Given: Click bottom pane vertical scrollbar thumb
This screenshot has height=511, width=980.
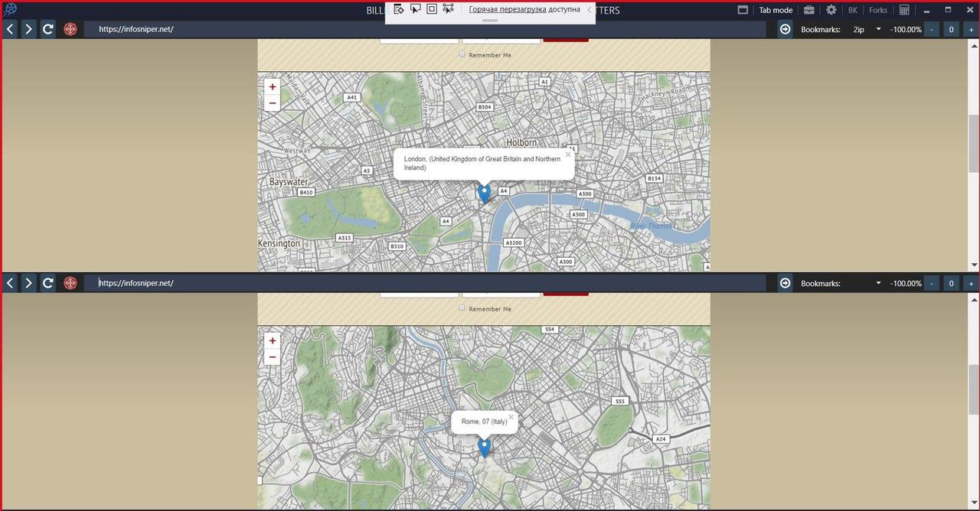Looking at the screenshot, I should point(973,389).
